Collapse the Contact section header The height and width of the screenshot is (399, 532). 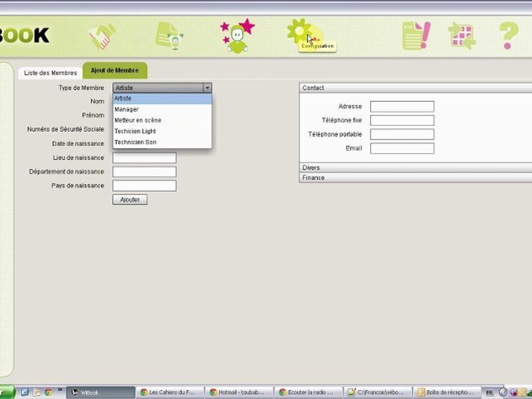point(416,88)
